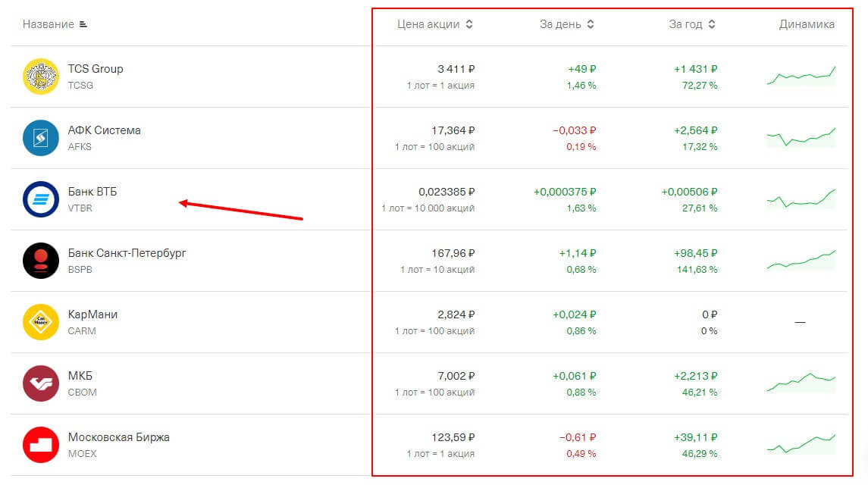This screenshot has width=868, height=485.
Task: Click the TCS Group logo icon
Action: point(41,77)
